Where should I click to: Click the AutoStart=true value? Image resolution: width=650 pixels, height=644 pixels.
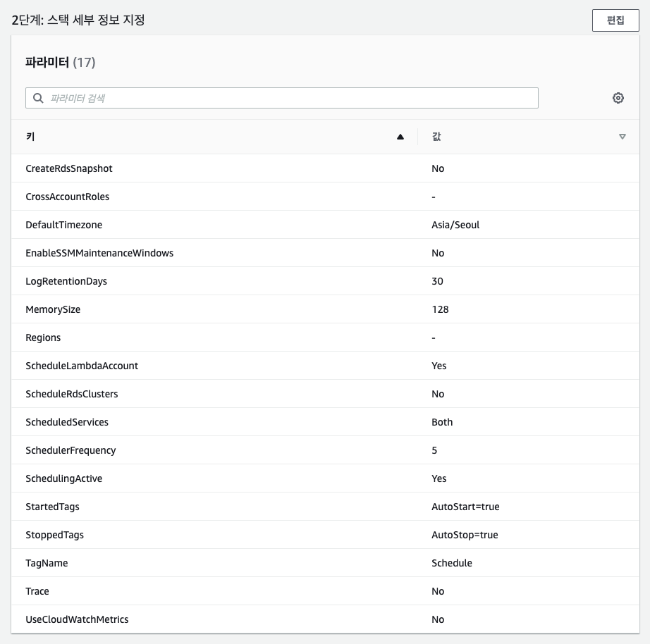click(x=465, y=507)
